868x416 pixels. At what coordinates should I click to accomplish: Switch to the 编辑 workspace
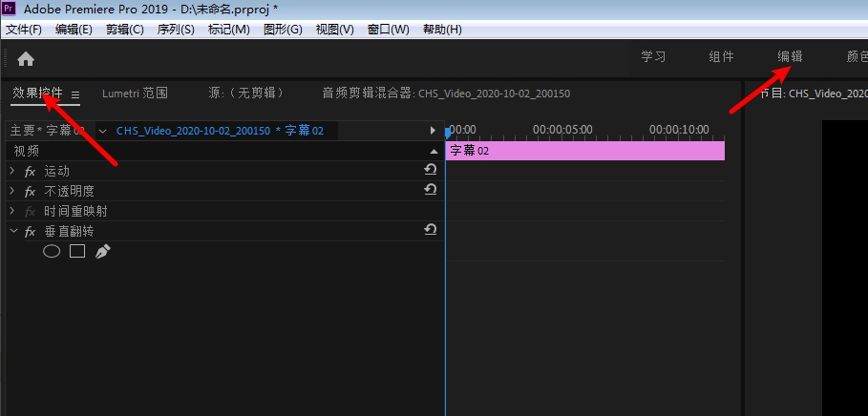pos(790,56)
